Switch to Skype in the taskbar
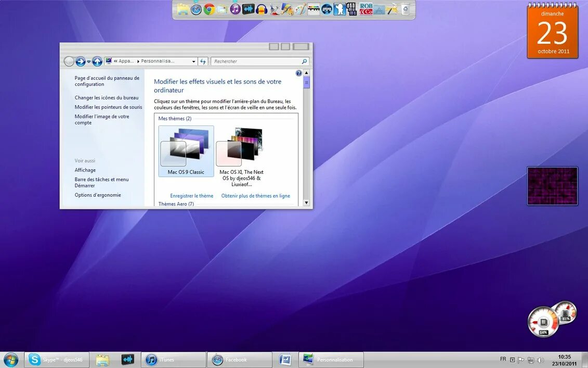Viewport: 588px width, 368px height. 57,360
